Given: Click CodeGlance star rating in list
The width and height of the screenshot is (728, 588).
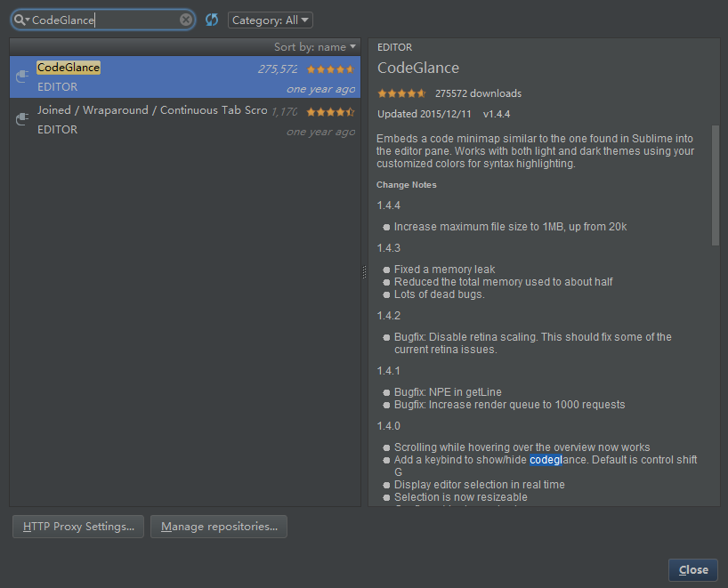Looking at the screenshot, I should tap(330, 69).
